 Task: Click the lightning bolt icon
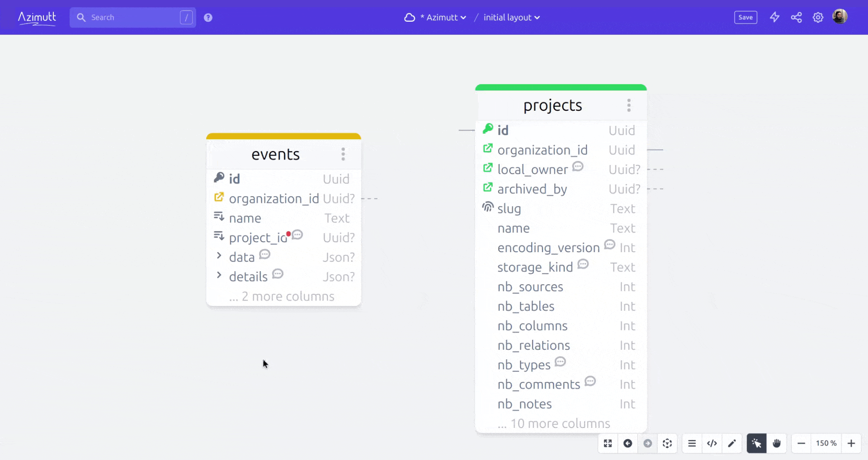(774, 17)
